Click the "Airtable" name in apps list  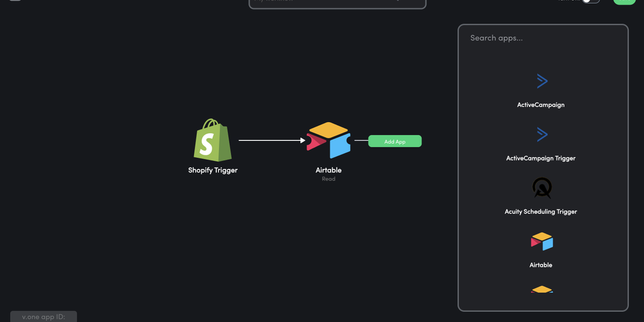click(x=540, y=265)
